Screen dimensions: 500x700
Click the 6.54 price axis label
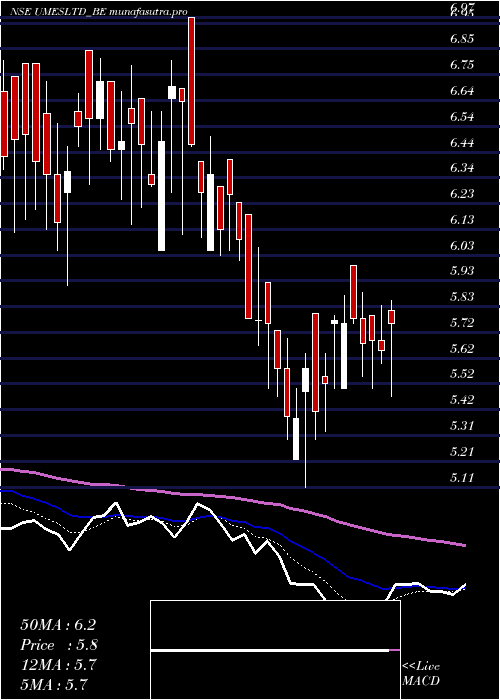[462, 117]
